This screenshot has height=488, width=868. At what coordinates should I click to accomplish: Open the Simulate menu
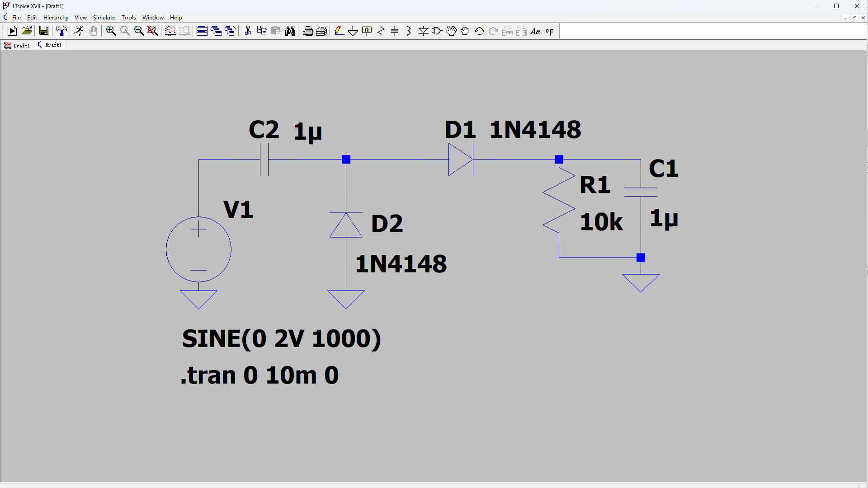[x=104, y=18]
